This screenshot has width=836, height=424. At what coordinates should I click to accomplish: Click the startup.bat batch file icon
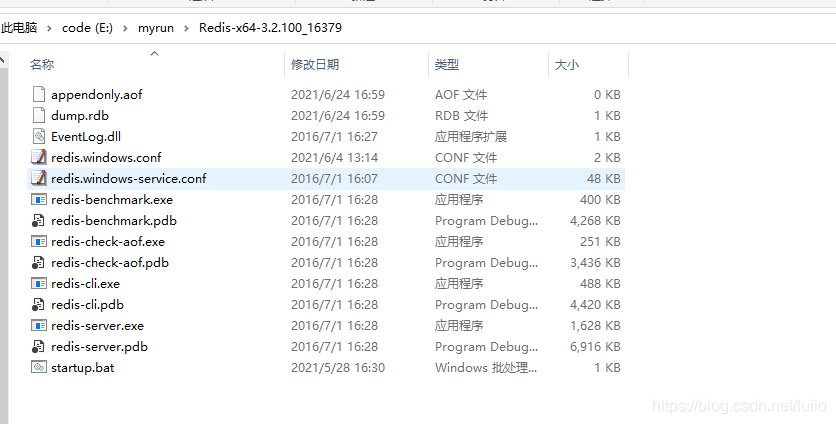pos(38,367)
